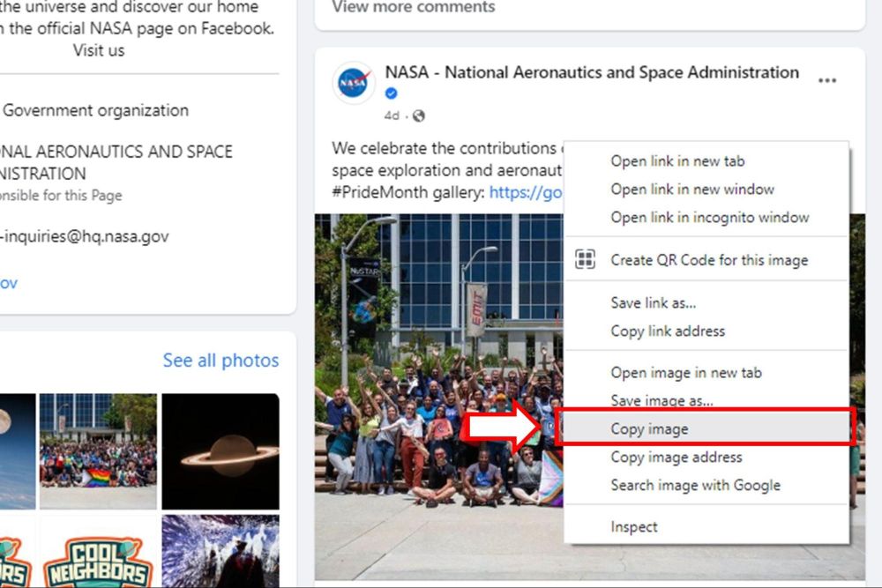Viewport: 882px width, 588px height.
Task: Open the NASA page name link in post
Action: click(x=592, y=72)
